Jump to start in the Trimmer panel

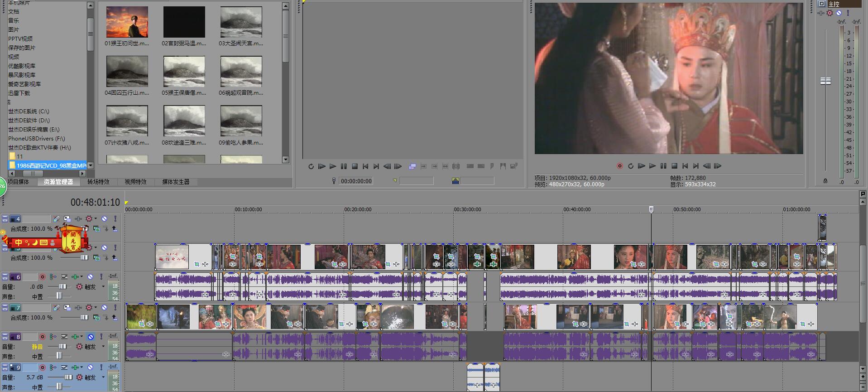pyautogui.click(x=365, y=166)
